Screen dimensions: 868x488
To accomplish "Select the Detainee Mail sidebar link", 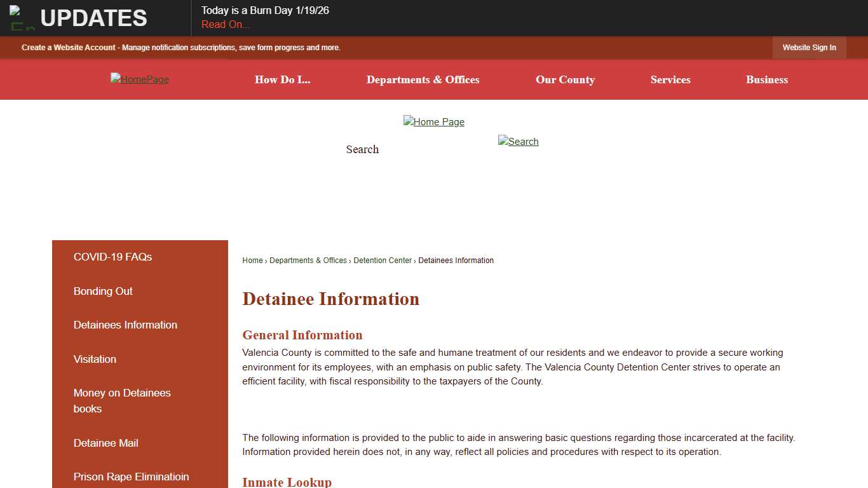I will pyautogui.click(x=105, y=443).
